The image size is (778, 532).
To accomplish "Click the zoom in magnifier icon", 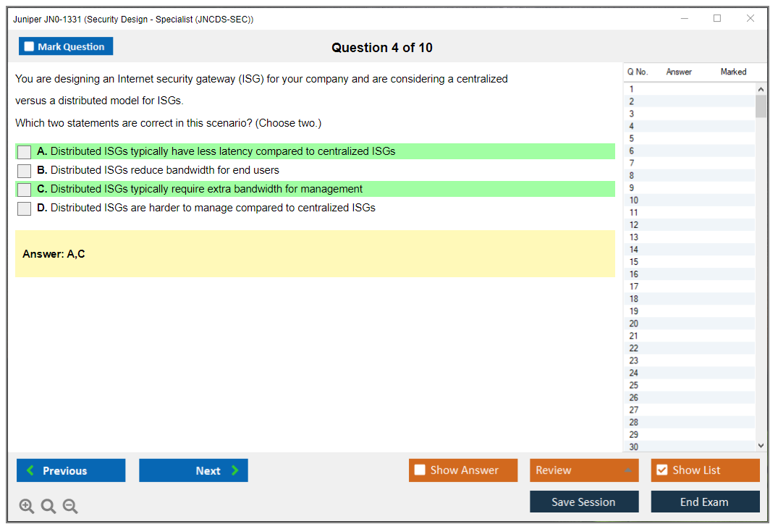I will coord(27,506).
